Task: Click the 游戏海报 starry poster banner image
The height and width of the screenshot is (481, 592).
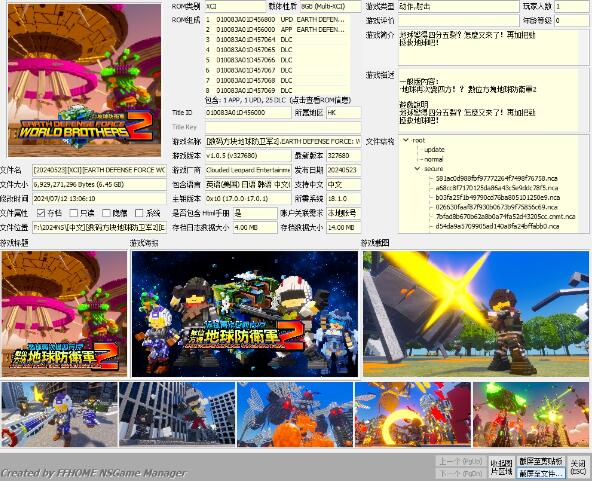Action: click(x=245, y=314)
